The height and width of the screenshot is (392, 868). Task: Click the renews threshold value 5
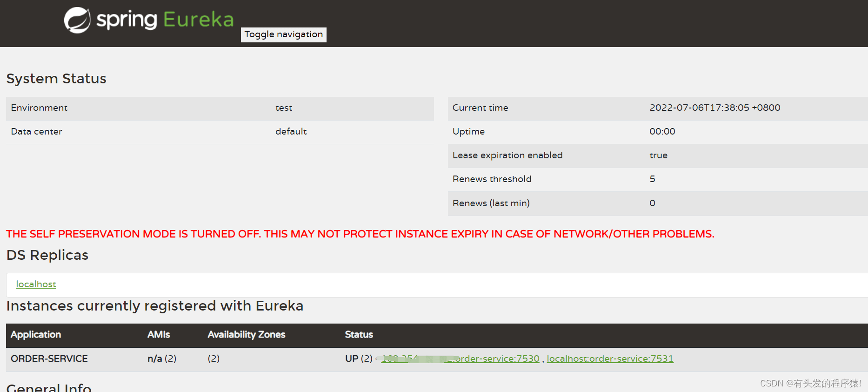[652, 179]
